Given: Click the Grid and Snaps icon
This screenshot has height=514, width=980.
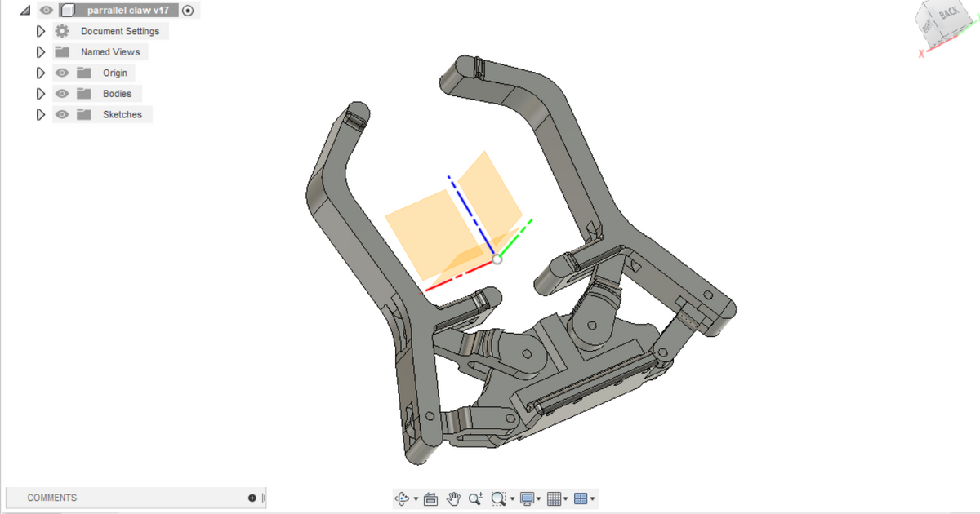Looking at the screenshot, I should point(554,498).
